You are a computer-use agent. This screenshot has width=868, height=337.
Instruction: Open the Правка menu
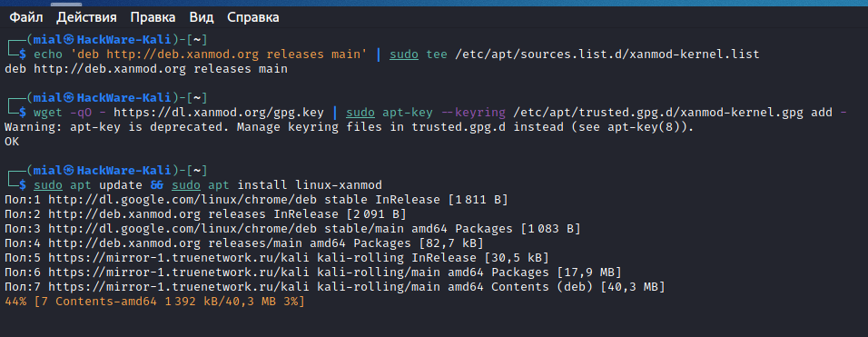pos(153,17)
